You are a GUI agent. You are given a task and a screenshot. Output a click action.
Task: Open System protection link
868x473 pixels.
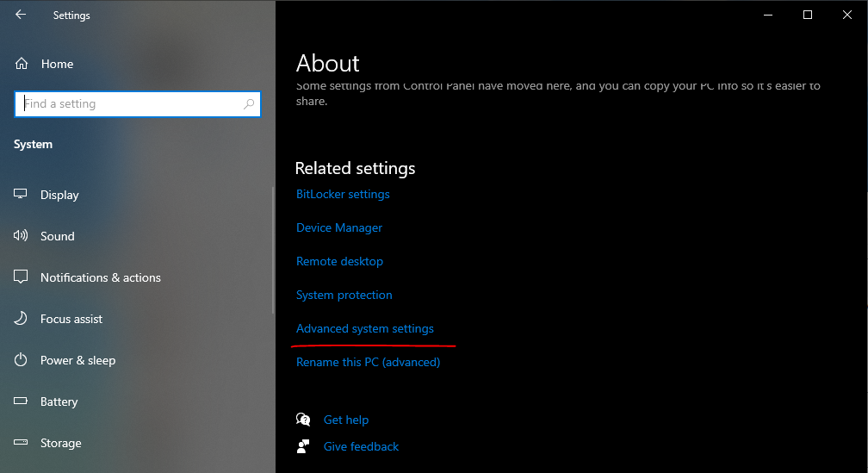pyautogui.click(x=344, y=295)
